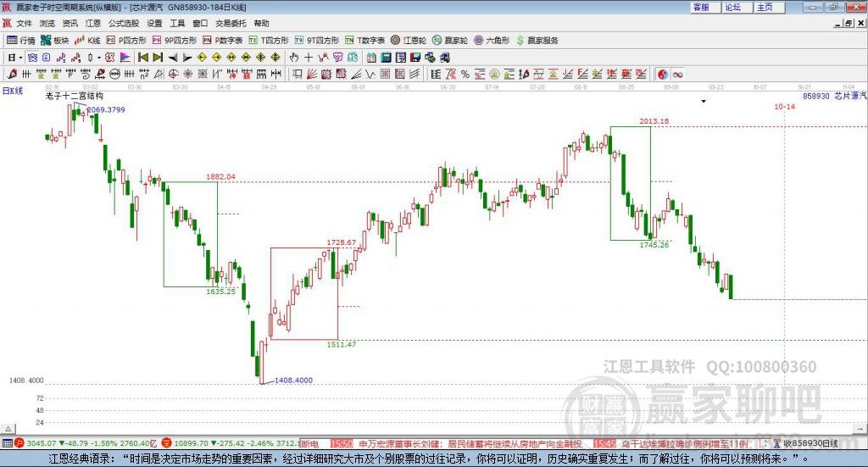This screenshot has height=467, width=868.
Task: Click the first yellow diamond icon
Action: click(202, 58)
